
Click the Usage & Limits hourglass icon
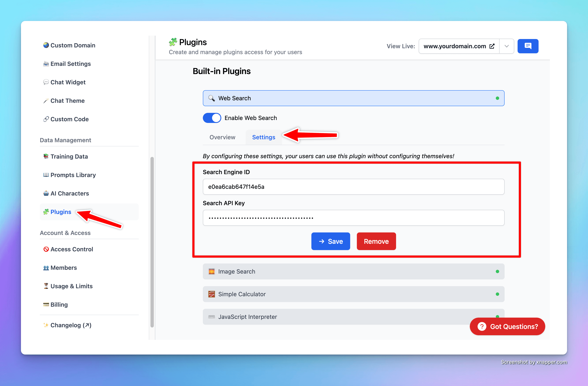[46, 286]
